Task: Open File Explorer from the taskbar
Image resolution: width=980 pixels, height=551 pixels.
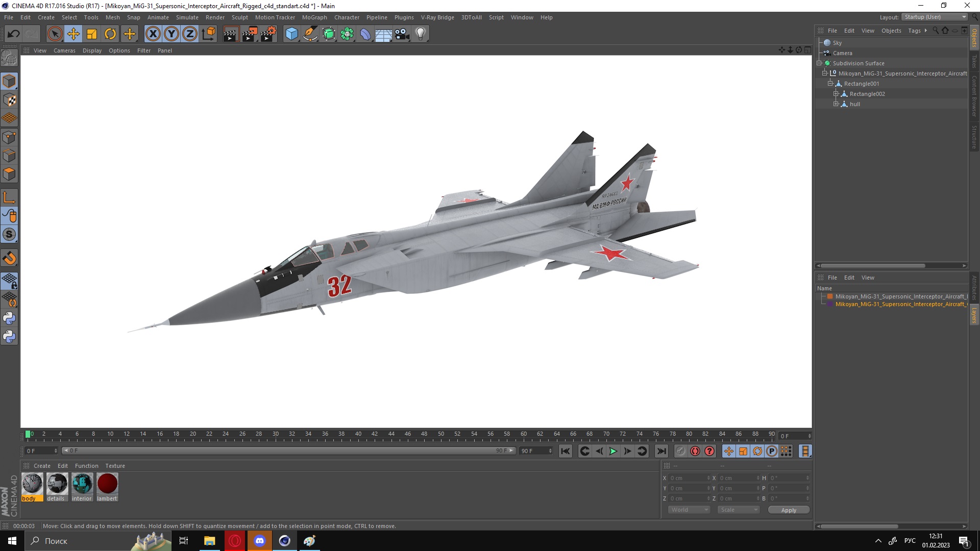Action: coord(209,541)
